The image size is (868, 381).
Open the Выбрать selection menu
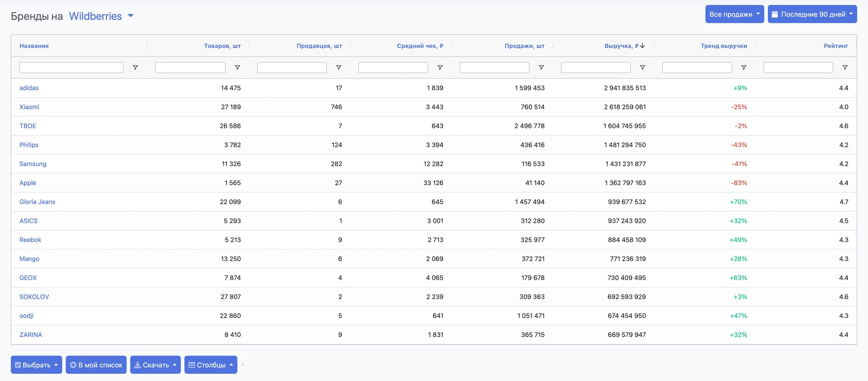pos(36,365)
